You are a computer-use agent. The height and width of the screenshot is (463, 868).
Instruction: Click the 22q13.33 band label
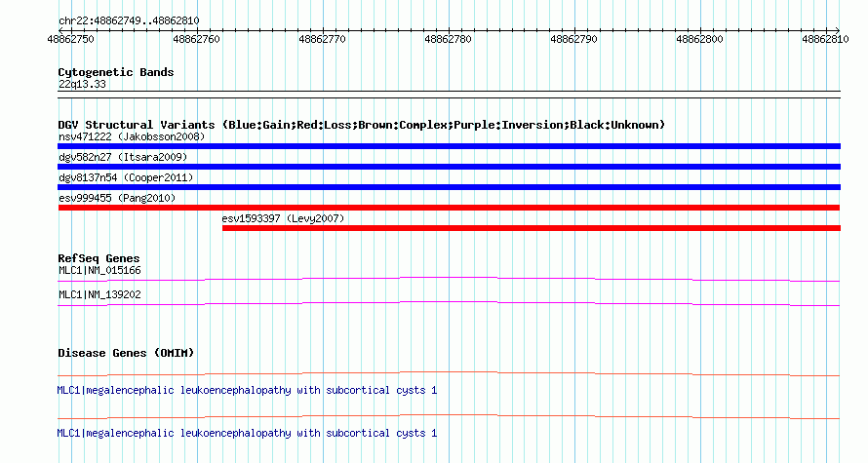tap(82, 84)
